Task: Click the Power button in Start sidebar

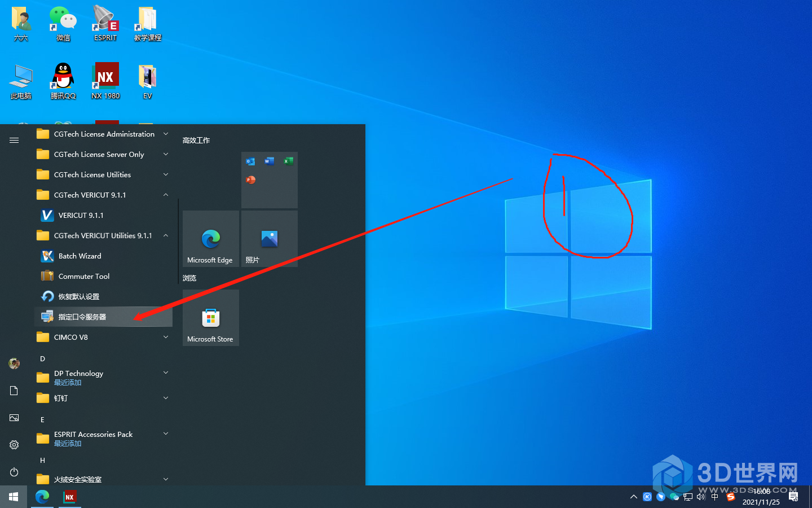Action: tap(14, 472)
